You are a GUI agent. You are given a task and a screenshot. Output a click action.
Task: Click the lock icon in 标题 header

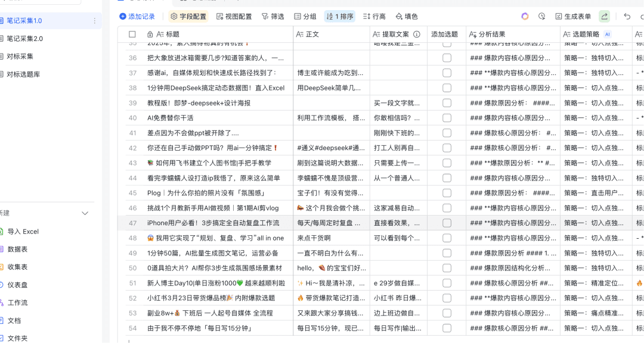tap(150, 35)
